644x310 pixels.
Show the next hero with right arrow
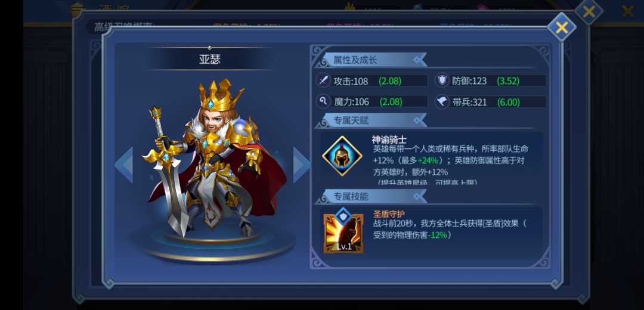pyautogui.click(x=302, y=165)
